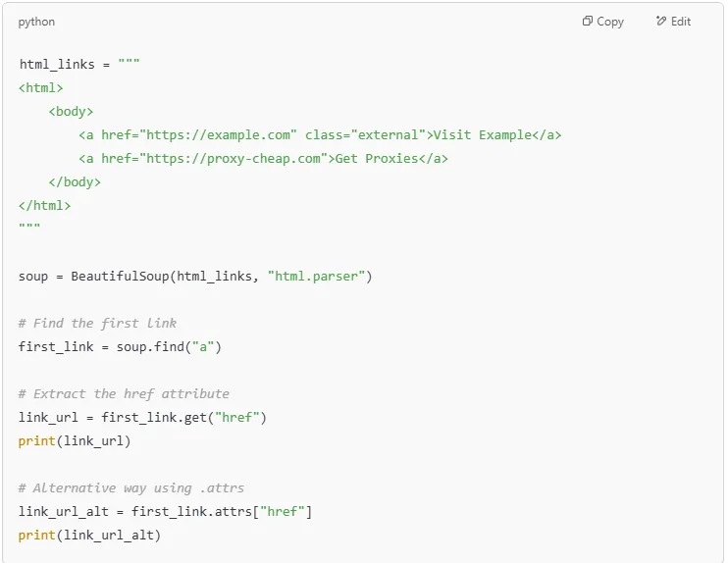Click the "html.parser" string argument
This screenshot has width=728, height=563.
[317, 277]
